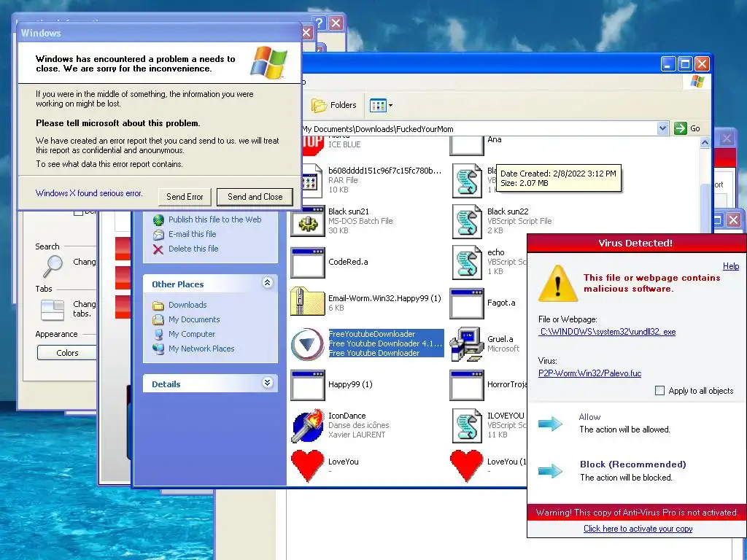Click the Windows flag logo in error dialog
This screenshot has width=747, height=560.
(268, 63)
